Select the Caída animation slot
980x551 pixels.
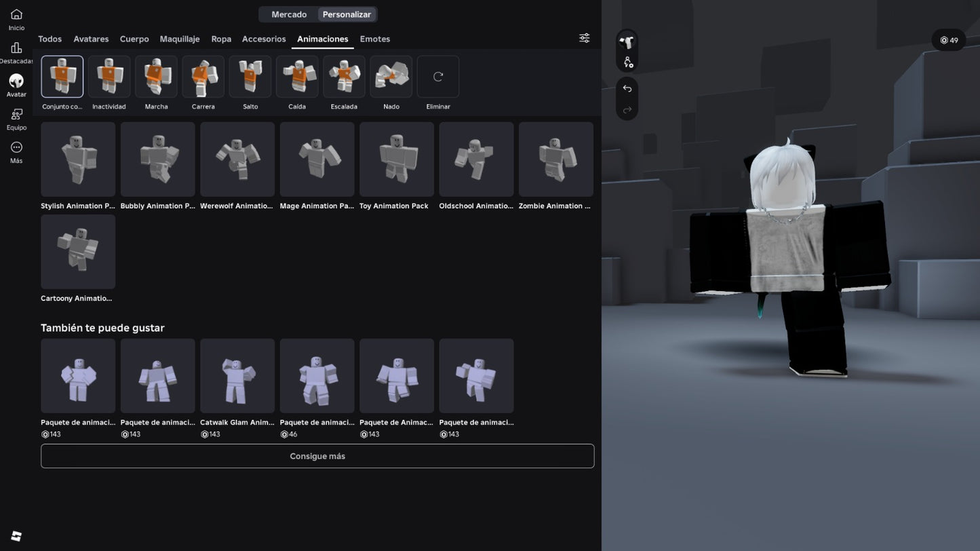pos(297,77)
